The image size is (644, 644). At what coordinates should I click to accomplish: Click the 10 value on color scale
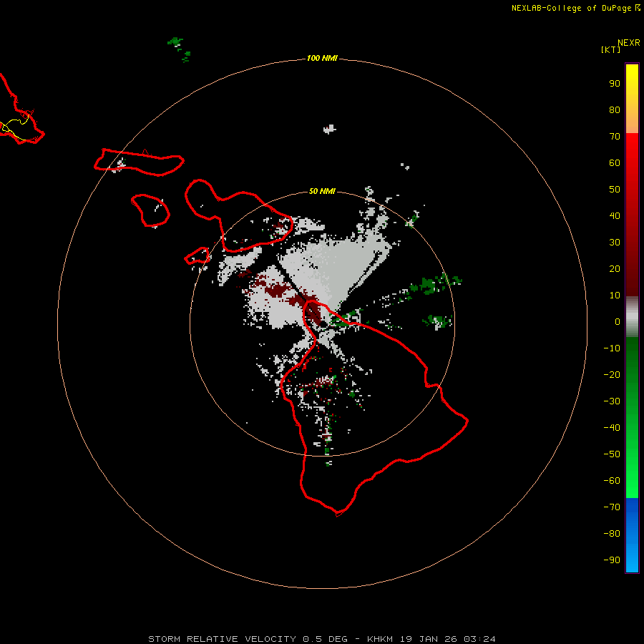[615, 296]
